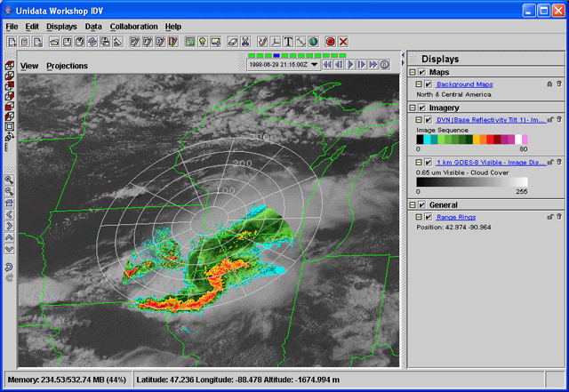Screen dimensions: 569x392
Task: Open the animation time dropdown
Action: 315,65
